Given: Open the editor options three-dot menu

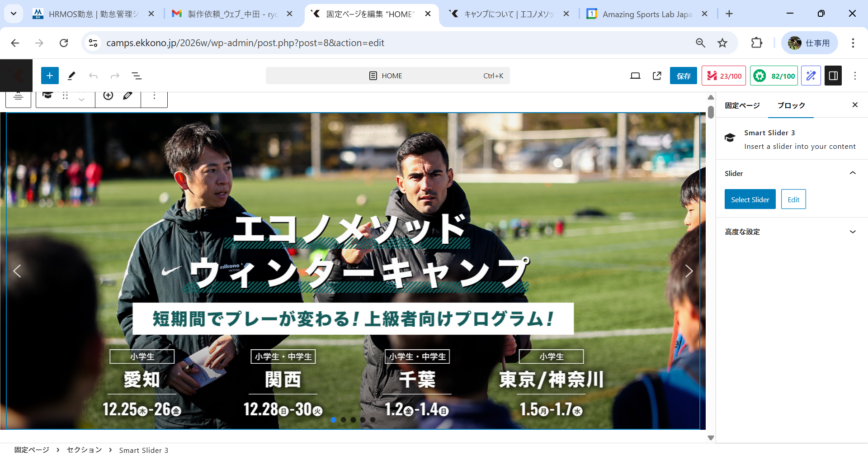Looking at the screenshot, I should (x=854, y=76).
